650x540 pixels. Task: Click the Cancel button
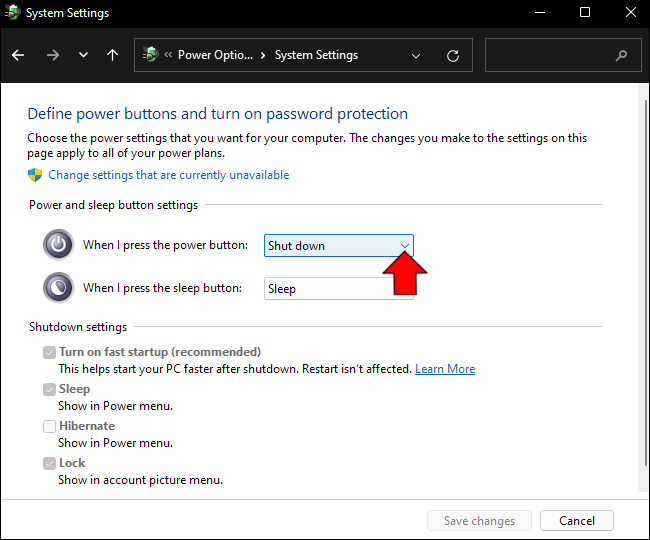click(x=576, y=521)
